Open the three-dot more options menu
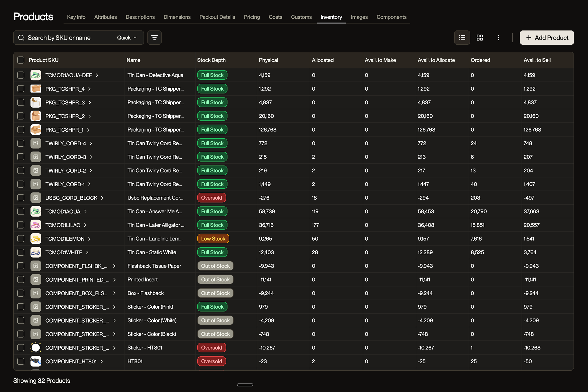Screen dimensions: 588x392 coord(498,38)
